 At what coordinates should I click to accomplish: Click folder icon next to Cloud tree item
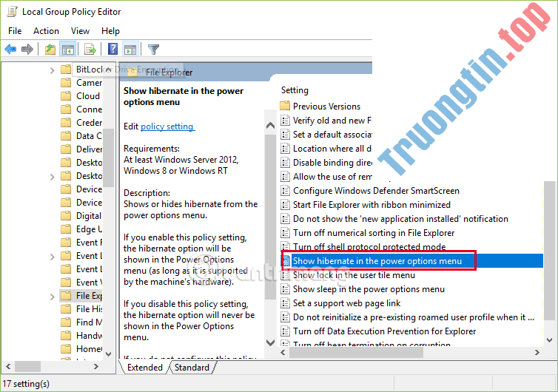point(66,96)
